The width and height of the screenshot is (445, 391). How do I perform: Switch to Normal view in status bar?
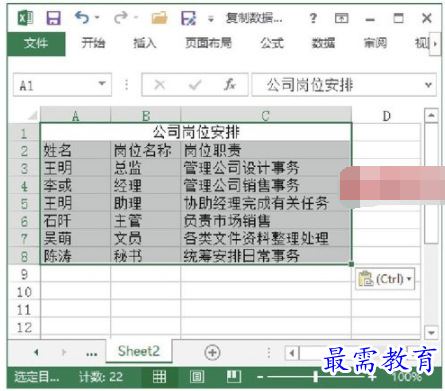(159, 377)
